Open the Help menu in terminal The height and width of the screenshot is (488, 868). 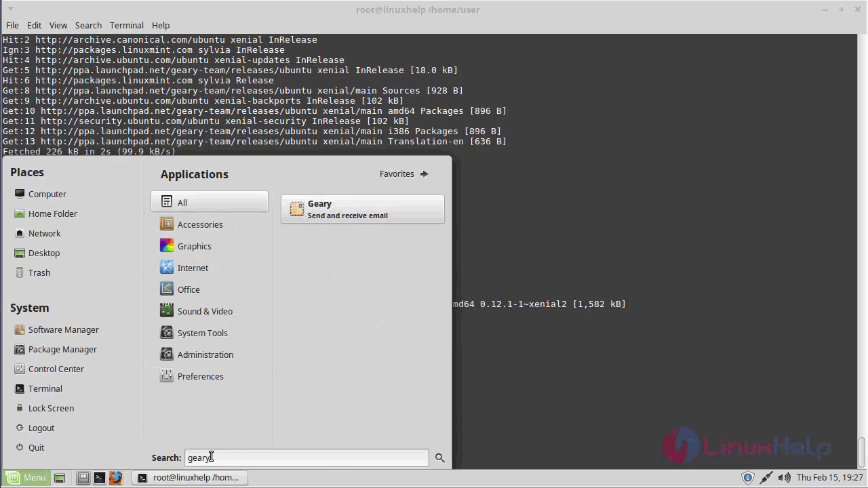(161, 25)
